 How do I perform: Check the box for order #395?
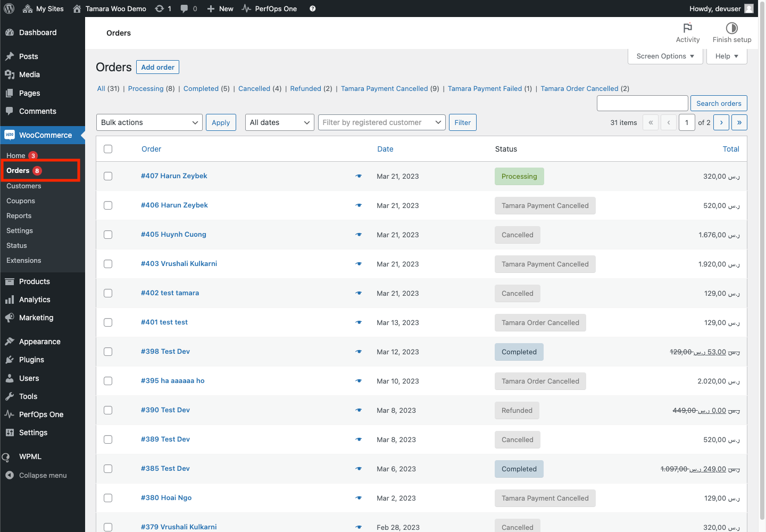tap(108, 381)
